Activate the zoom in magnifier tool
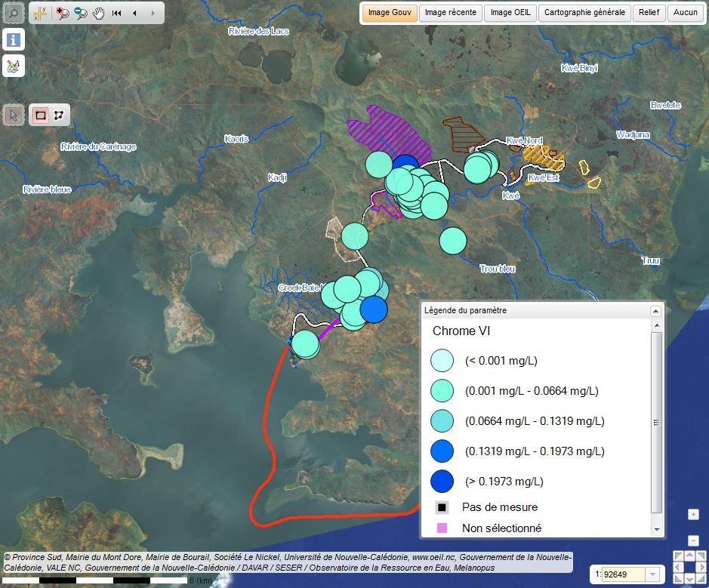The width and height of the screenshot is (709, 588). click(63, 13)
